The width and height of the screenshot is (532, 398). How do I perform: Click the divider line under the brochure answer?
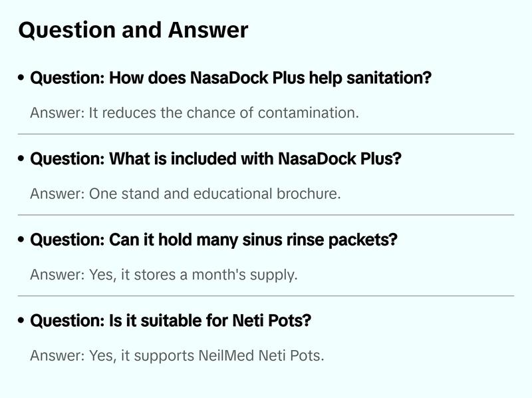pyautogui.click(x=266, y=215)
